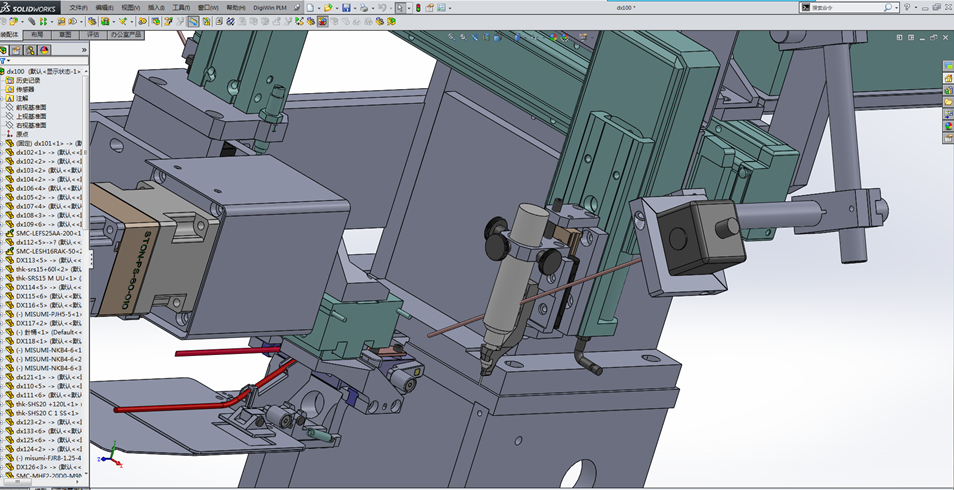Click the New document icon
954x490 pixels.
[x=310, y=8]
